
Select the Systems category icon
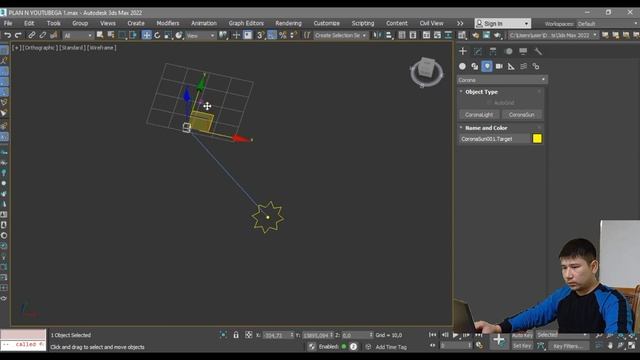[536, 66]
